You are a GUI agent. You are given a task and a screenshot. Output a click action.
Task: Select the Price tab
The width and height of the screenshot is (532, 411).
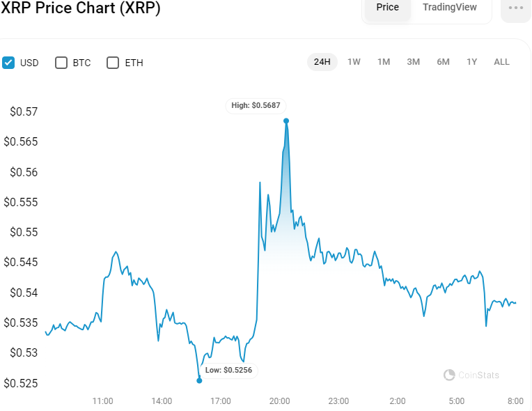pos(387,7)
